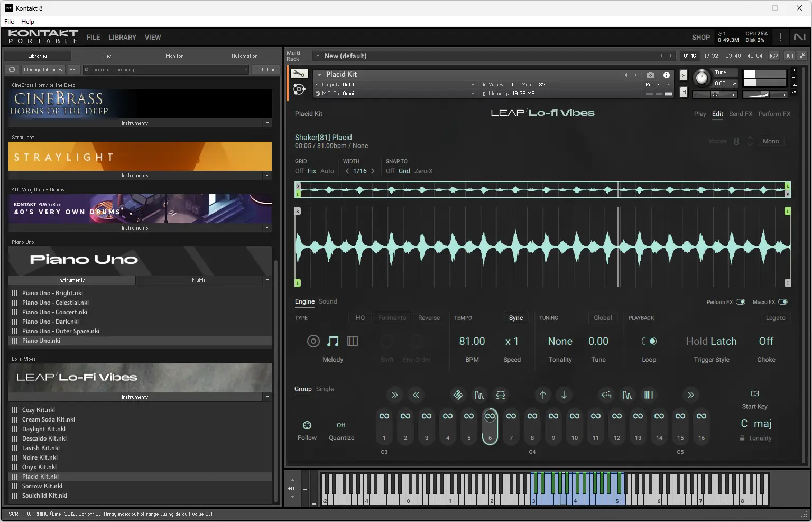Click the dice randomize icon in group toolbar

(458, 395)
